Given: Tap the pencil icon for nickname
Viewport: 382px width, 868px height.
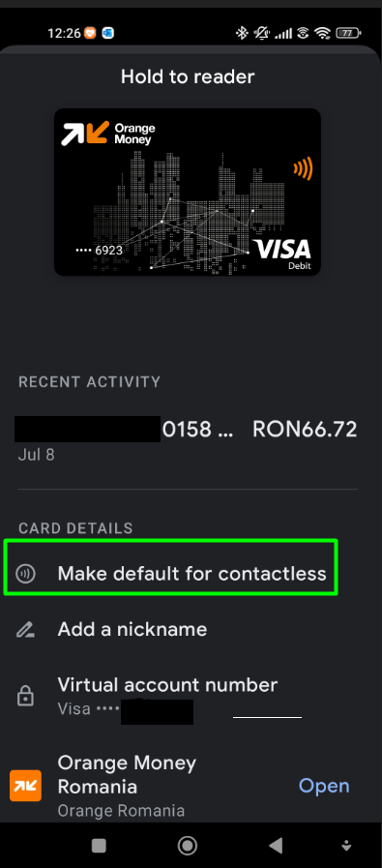Looking at the screenshot, I should (25, 629).
